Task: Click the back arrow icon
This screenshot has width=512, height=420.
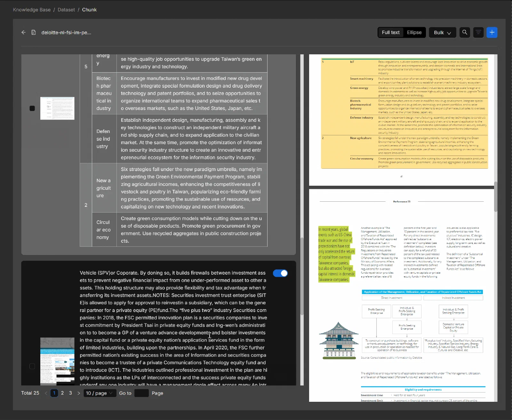Action: (23, 32)
